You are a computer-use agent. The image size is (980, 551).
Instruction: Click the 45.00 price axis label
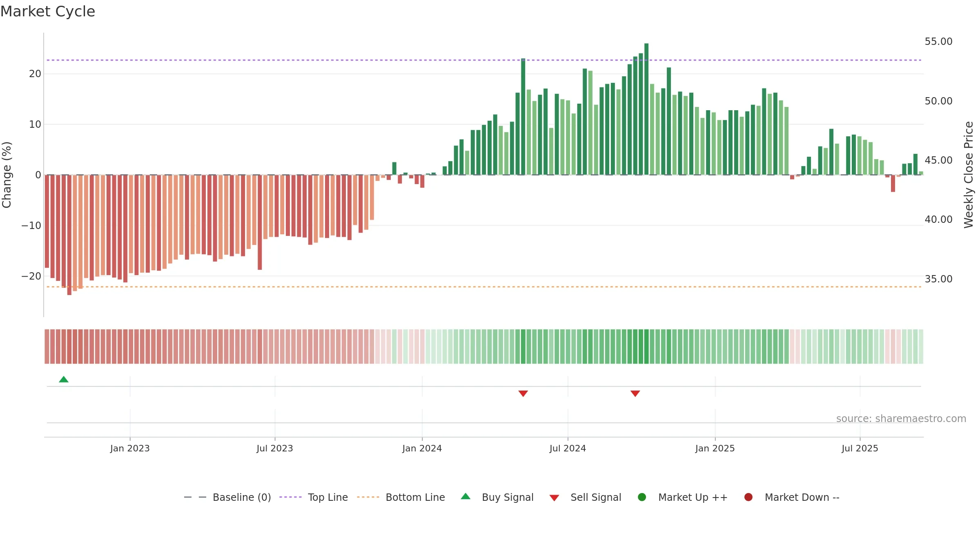(938, 160)
